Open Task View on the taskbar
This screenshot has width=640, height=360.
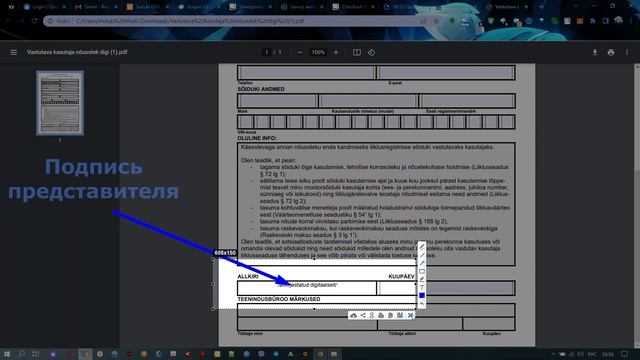tap(36, 354)
